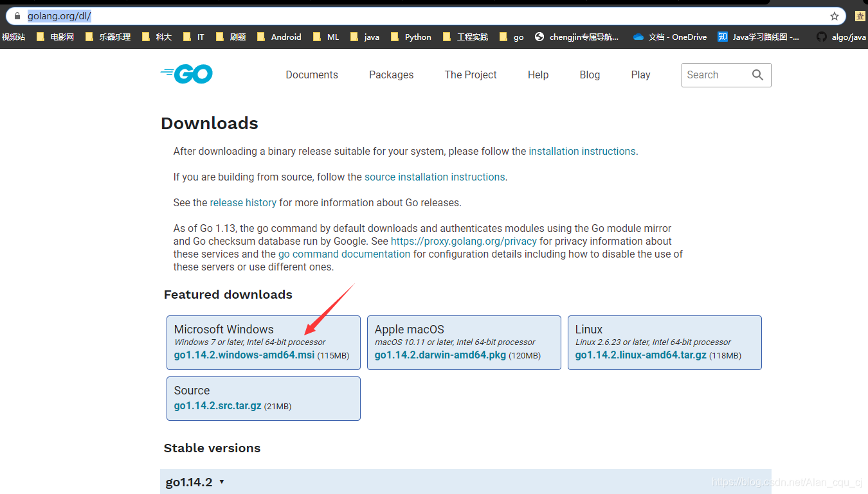Viewport: 868px width, 494px height.
Task: Open the proxy.golang.org/privacy link
Action: click(x=464, y=242)
